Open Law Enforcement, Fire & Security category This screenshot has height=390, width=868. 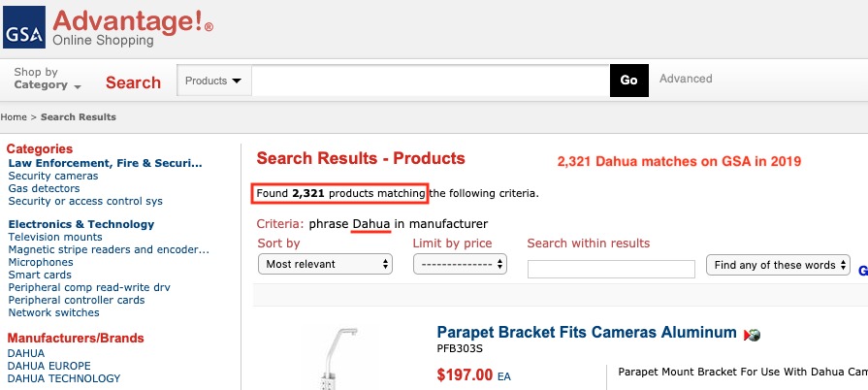coord(105,163)
